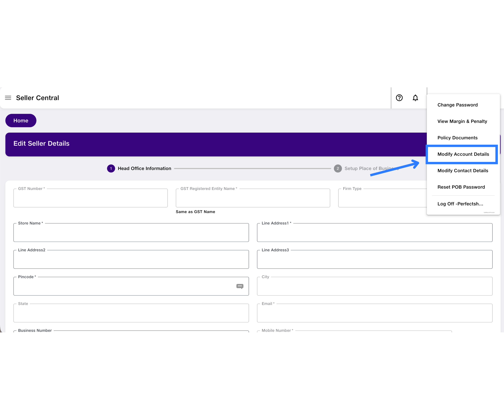The image size is (504, 420).
Task: Click the Home button
Action: point(21,121)
